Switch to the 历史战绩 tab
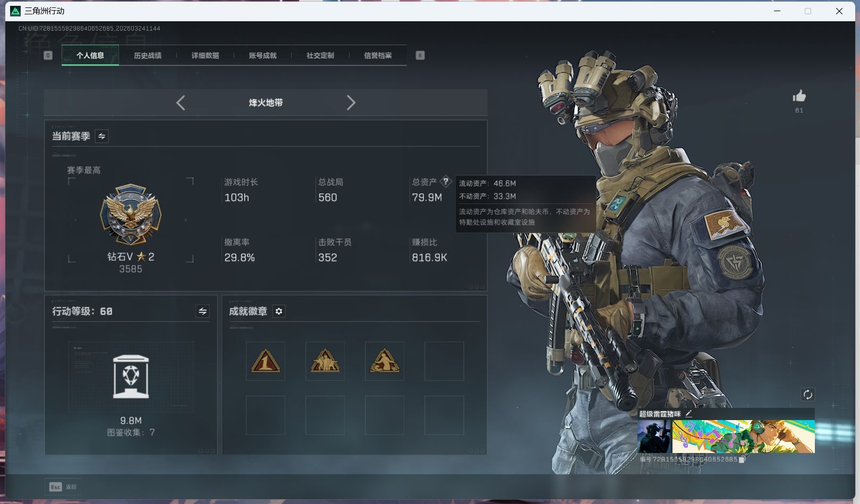 pyautogui.click(x=148, y=55)
